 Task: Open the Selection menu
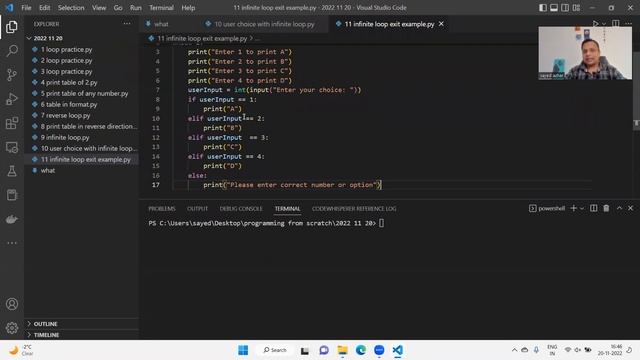71,8
